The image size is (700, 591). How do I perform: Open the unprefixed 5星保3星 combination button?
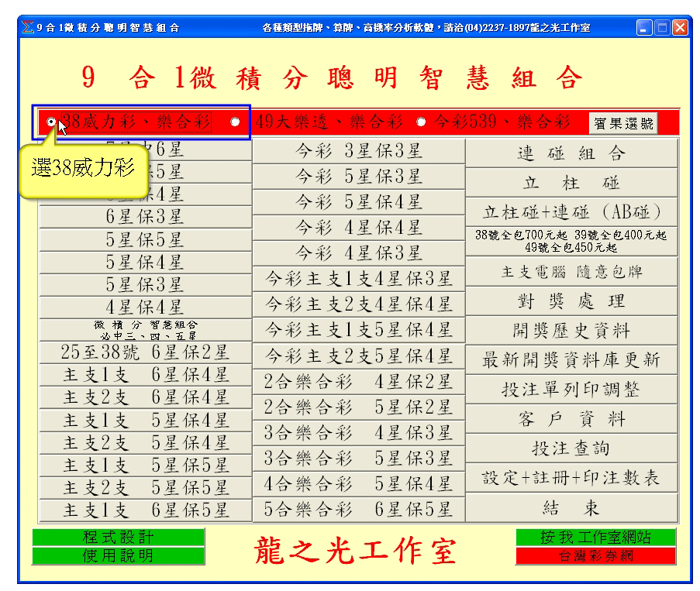pyautogui.click(x=146, y=284)
